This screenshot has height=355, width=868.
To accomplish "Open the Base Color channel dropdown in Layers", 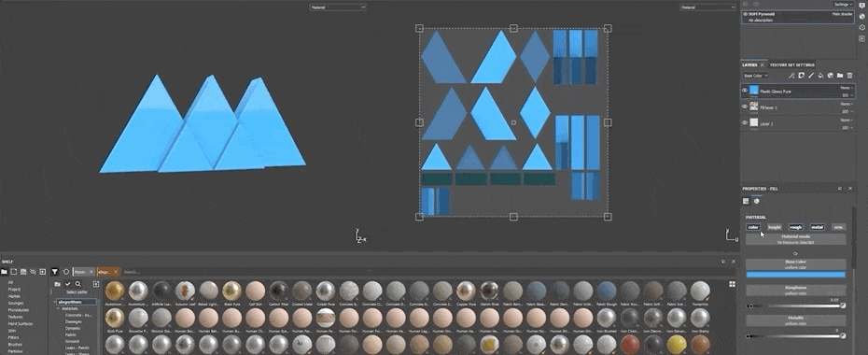I will [756, 76].
